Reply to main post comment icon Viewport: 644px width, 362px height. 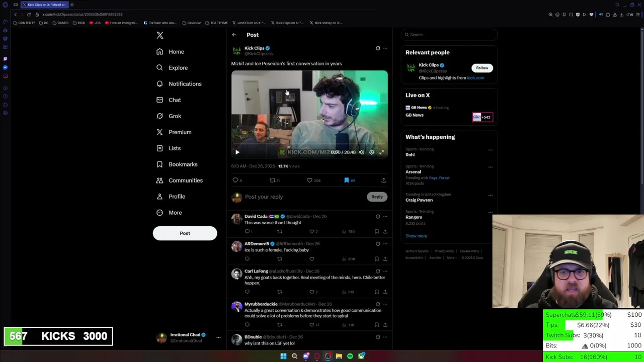(x=235, y=180)
